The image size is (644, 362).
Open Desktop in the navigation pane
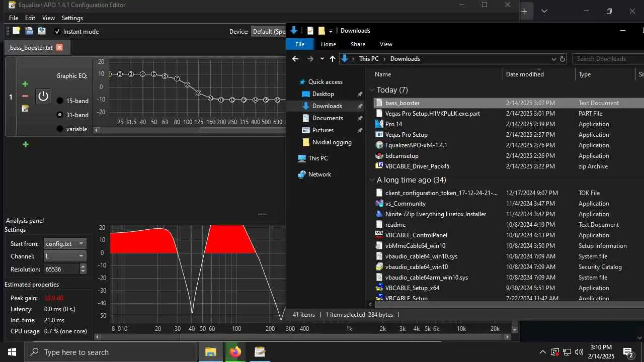tap(323, 94)
